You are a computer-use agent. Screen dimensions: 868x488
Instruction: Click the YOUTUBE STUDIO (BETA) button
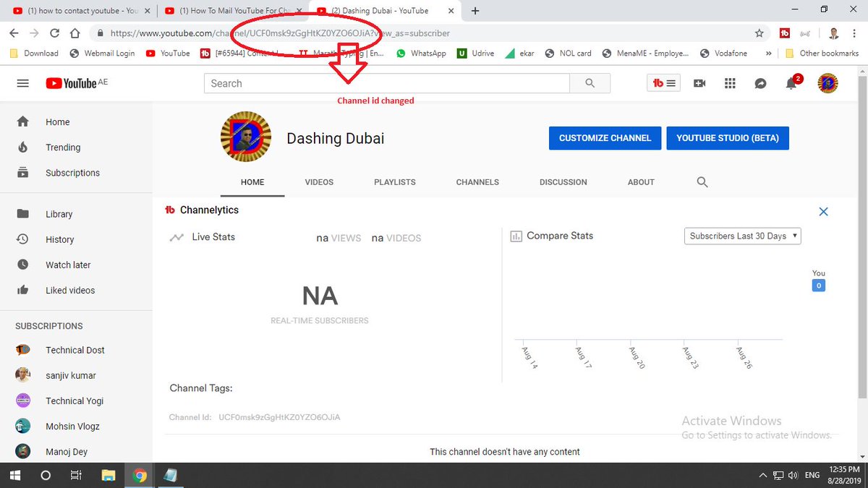(728, 138)
